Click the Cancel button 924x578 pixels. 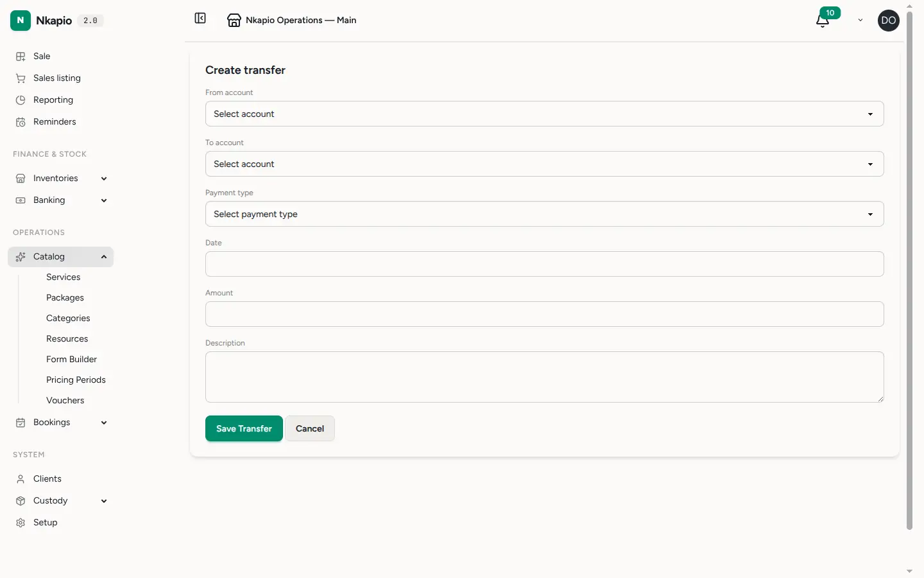click(310, 428)
